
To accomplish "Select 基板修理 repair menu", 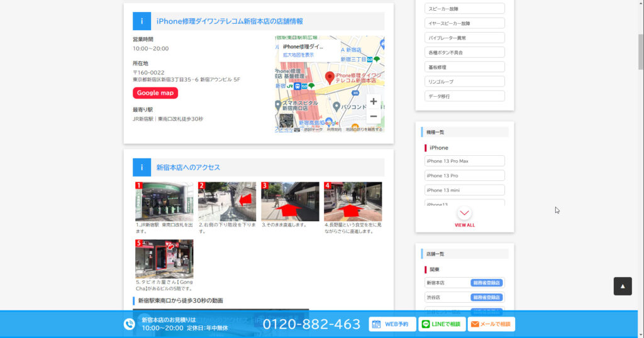I will click(x=465, y=67).
